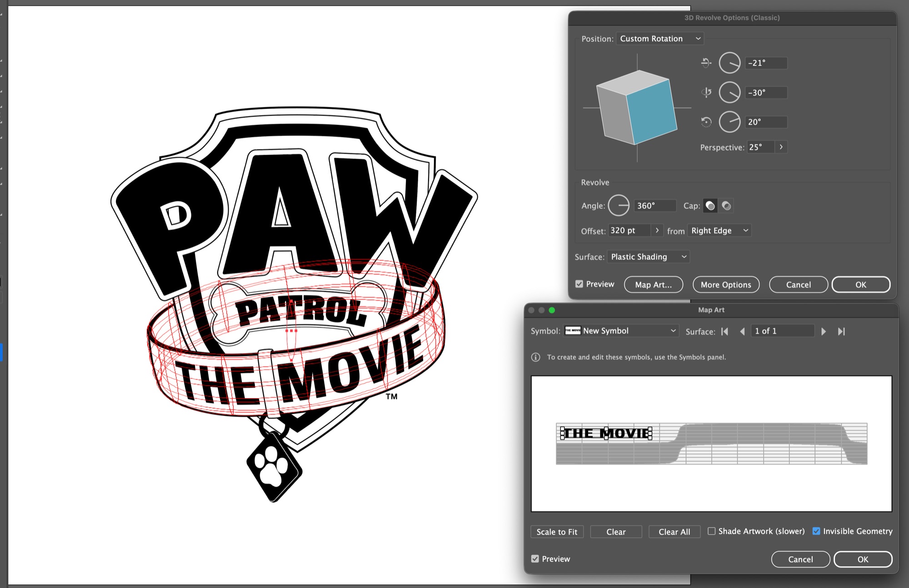Screen dimensions: 909x588
Task: Enable Shade Artwork (slower) checkbox
Action: tap(712, 531)
